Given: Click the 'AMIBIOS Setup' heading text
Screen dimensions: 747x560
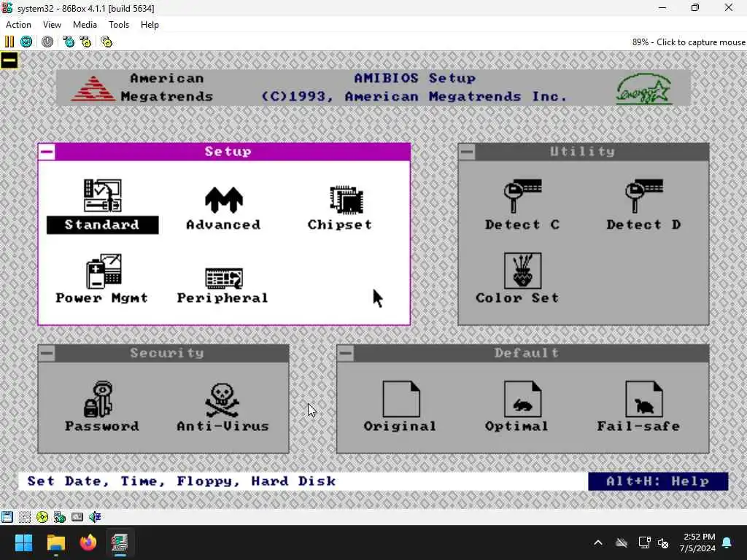Looking at the screenshot, I should [414, 78].
